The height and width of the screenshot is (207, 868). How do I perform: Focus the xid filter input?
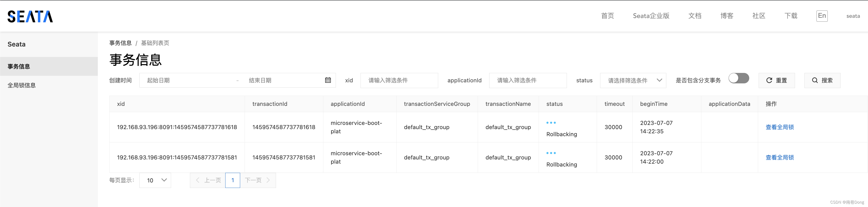pos(399,80)
